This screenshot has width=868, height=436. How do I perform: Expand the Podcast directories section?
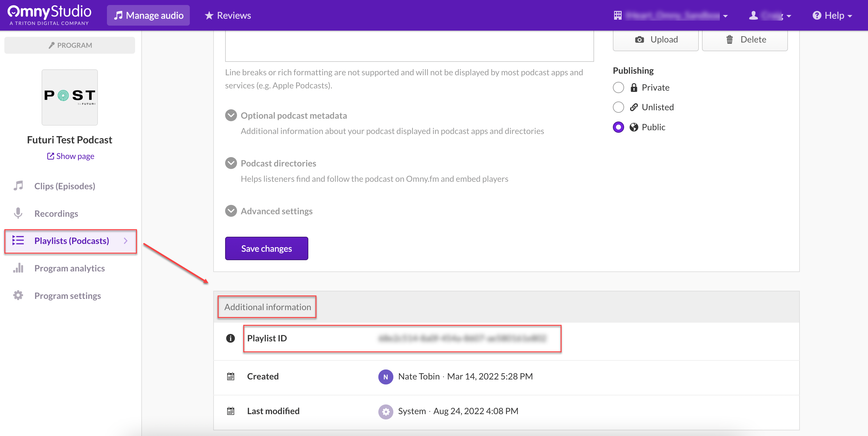(x=231, y=163)
